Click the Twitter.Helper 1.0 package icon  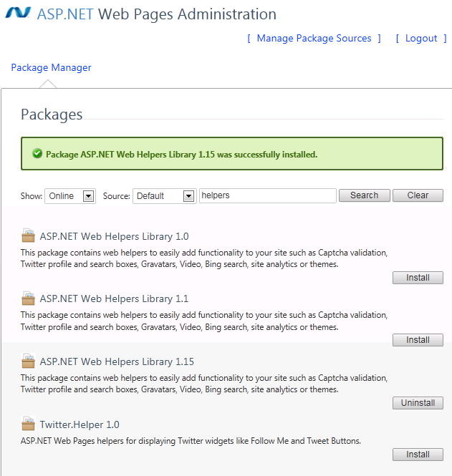(28, 424)
